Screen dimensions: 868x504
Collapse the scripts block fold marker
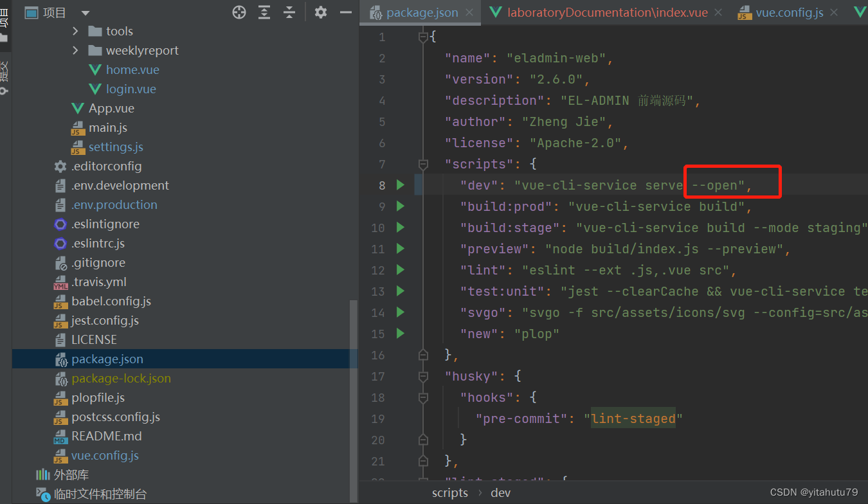click(423, 164)
